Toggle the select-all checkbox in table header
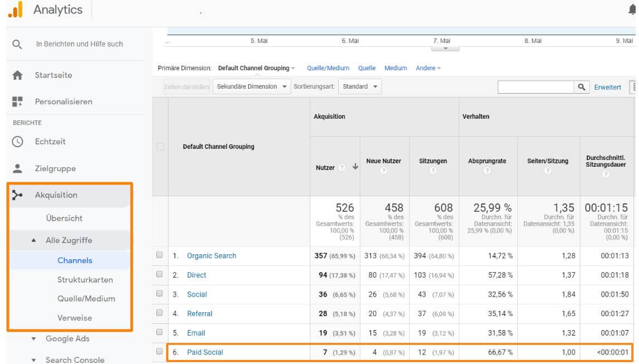 coord(160,147)
